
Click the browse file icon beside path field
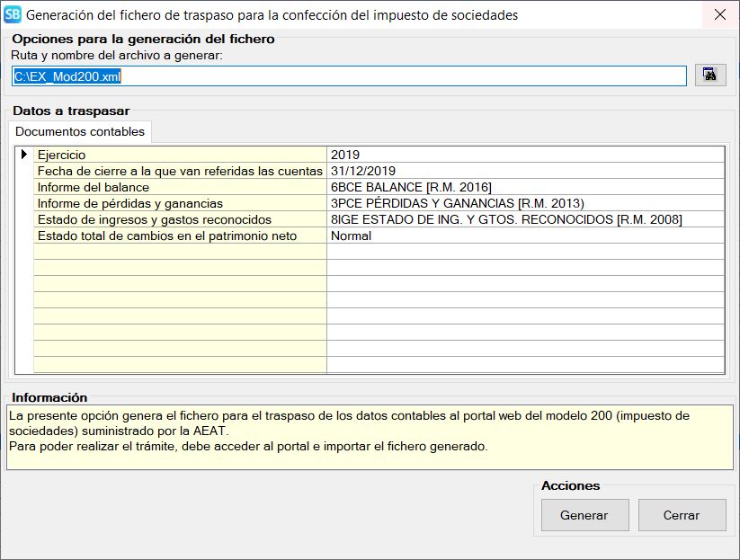click(710, 76)
